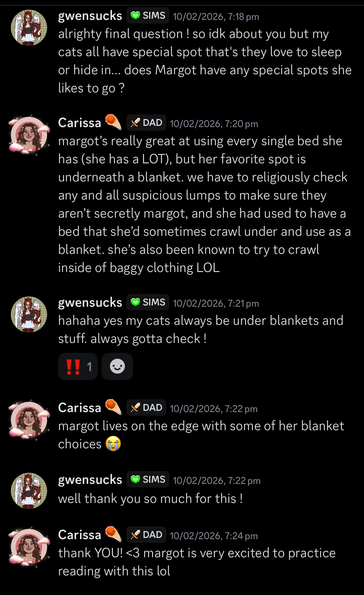Image resolution: width=364 pixels, height=595 pixels.
Task: Select the "well thank you so much" message
Action: [150, 498]
